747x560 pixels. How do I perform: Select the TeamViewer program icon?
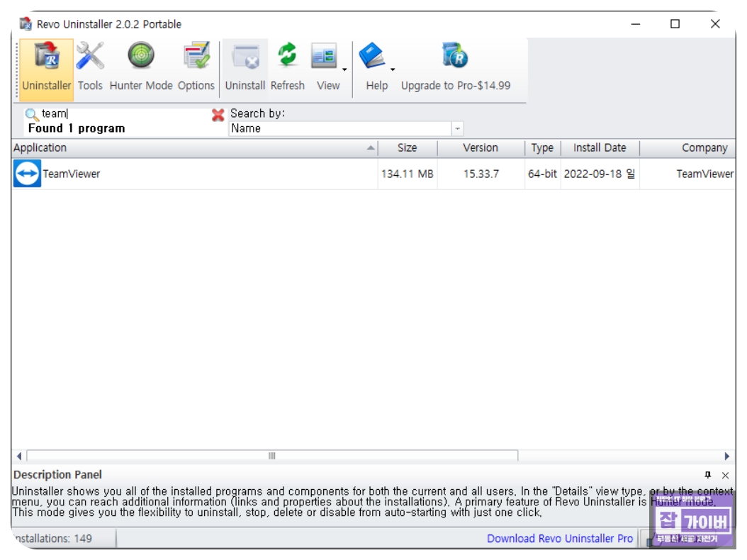(27, 174)
